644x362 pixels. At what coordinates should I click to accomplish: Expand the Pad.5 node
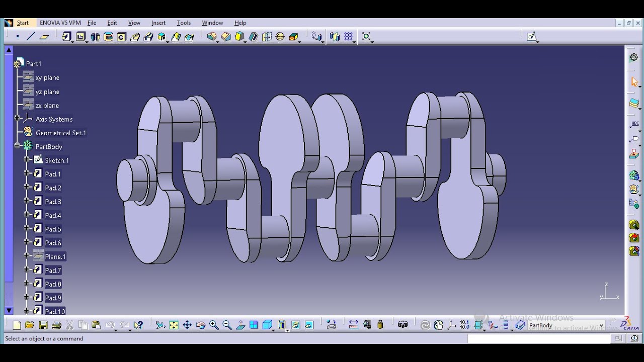(27, 228)
